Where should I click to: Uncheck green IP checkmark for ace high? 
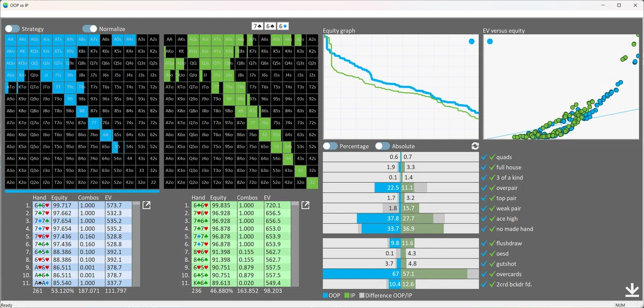point(492,218)
